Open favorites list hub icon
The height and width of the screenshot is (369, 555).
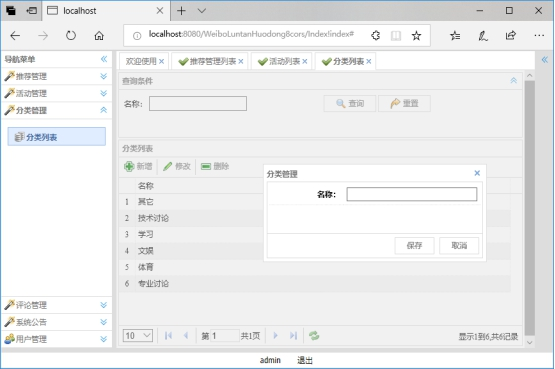click(455, 35)
